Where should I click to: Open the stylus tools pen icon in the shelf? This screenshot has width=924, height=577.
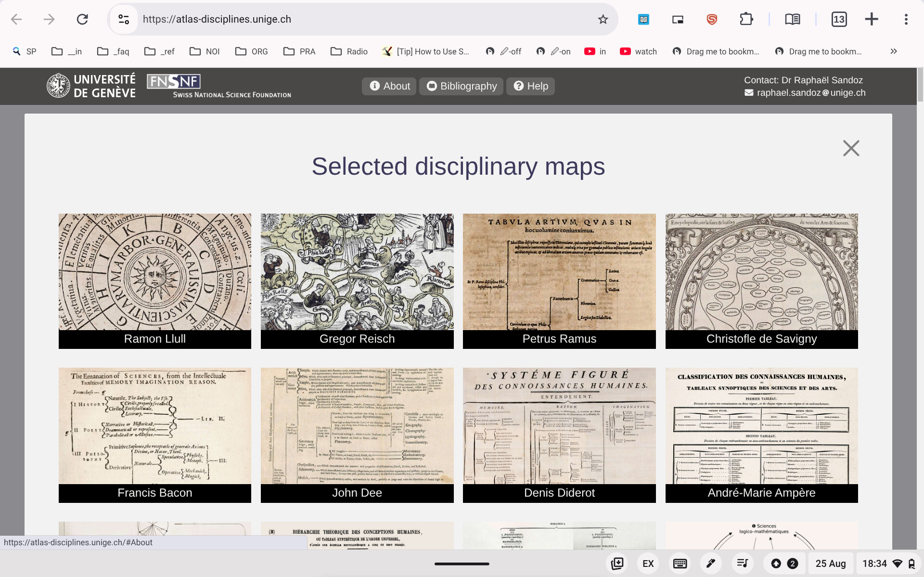tap(710, 564)
